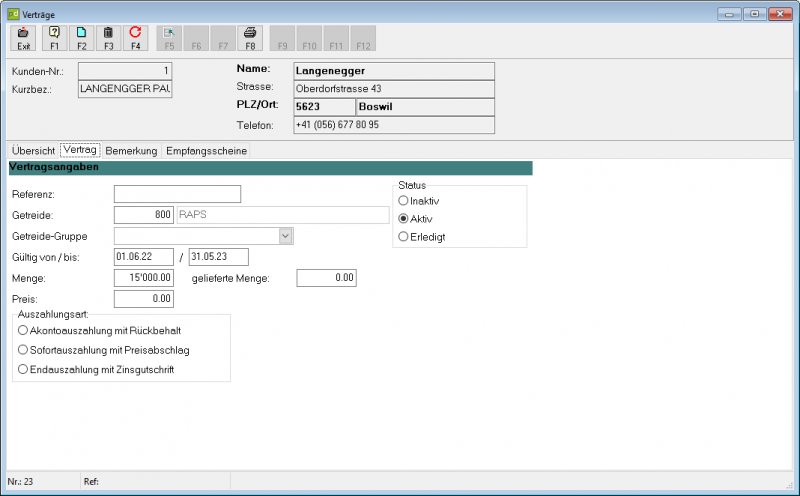
Task: Print using the F8 printer icon
Action: click(x=250, y=38)
